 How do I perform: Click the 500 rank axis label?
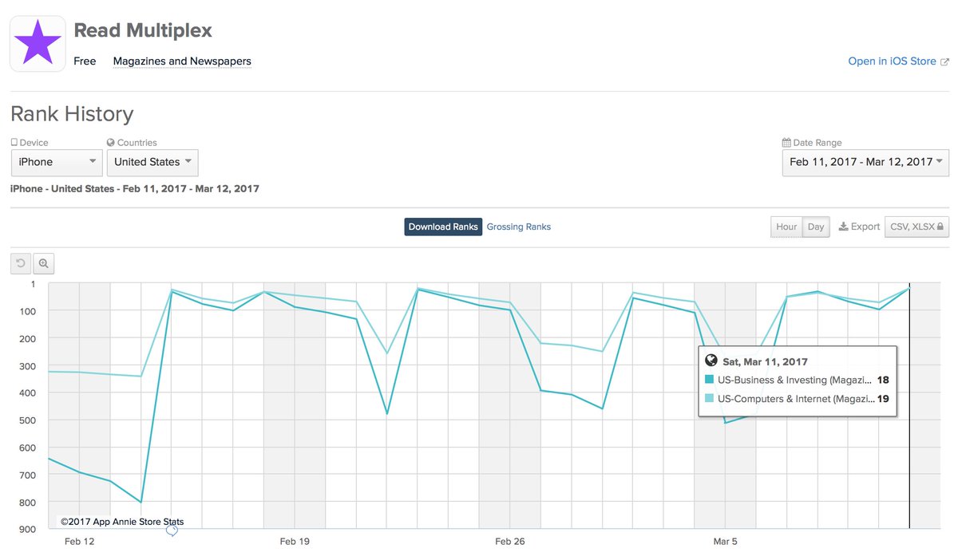pos(27,420)
